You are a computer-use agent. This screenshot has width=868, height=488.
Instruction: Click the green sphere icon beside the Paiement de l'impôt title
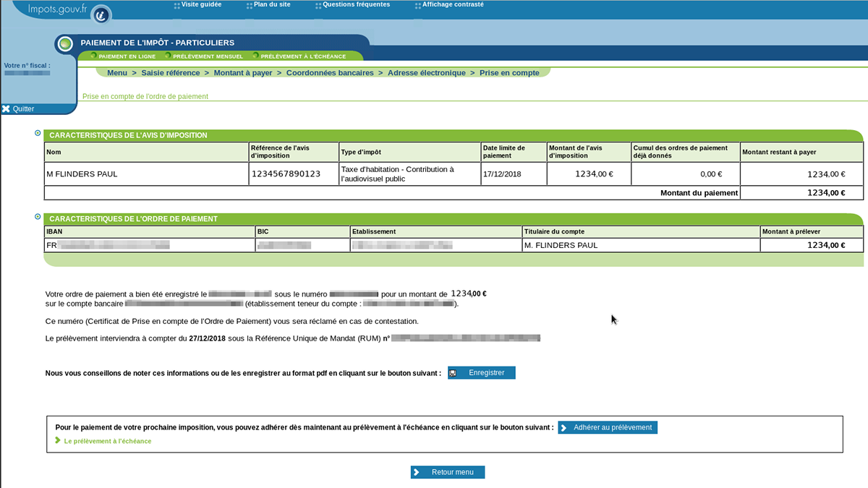pyautogui.click(x=65, y=44)
